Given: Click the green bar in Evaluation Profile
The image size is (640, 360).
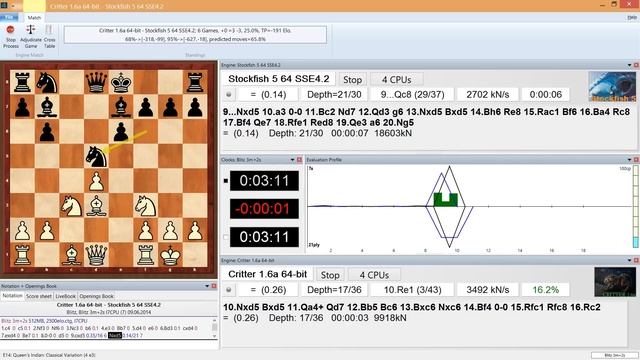Looking at the screenshot, I should click(445, 200).
